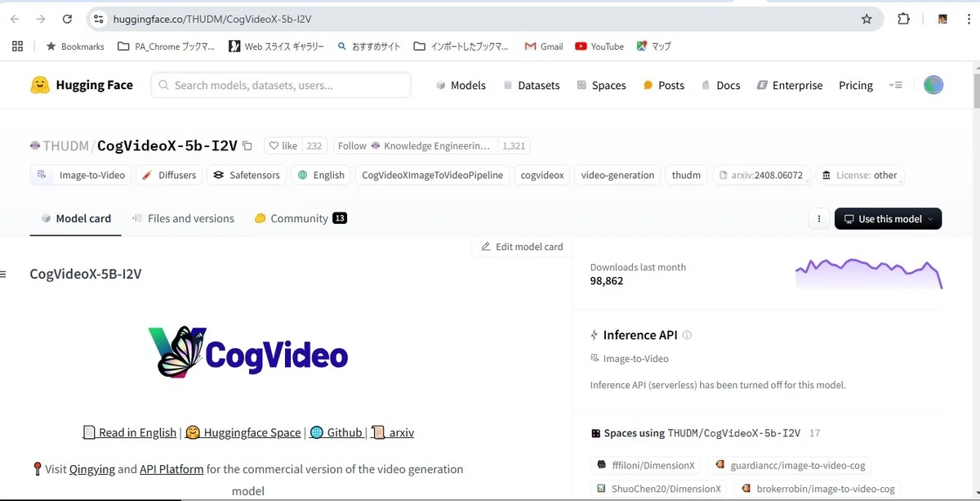Click the left sidebar table-of-contents icon
The image size is (980, 501).
tap(3, 274)
